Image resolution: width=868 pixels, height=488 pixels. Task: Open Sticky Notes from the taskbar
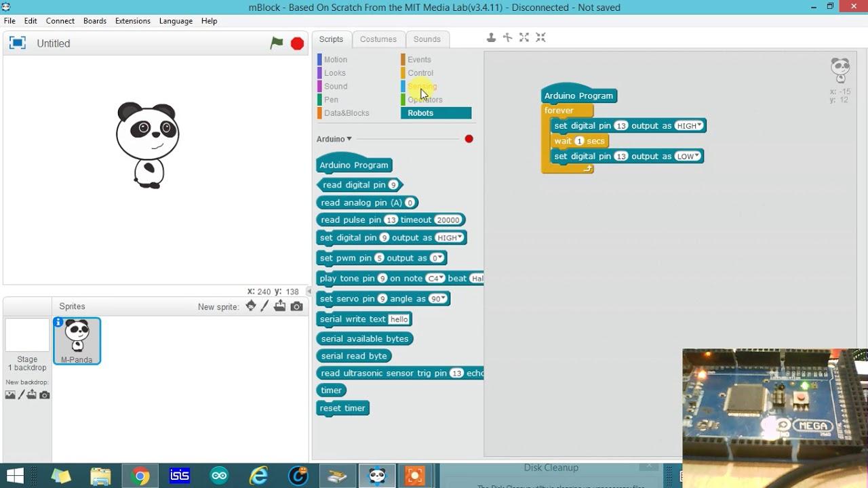coord(61,476)
